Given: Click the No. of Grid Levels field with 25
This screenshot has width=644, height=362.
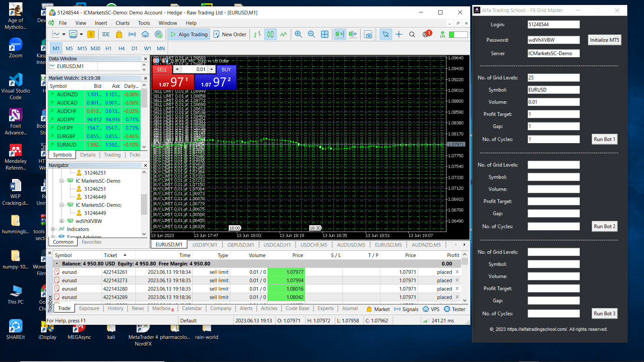Looking at the screenshot, I should (553, 78).
